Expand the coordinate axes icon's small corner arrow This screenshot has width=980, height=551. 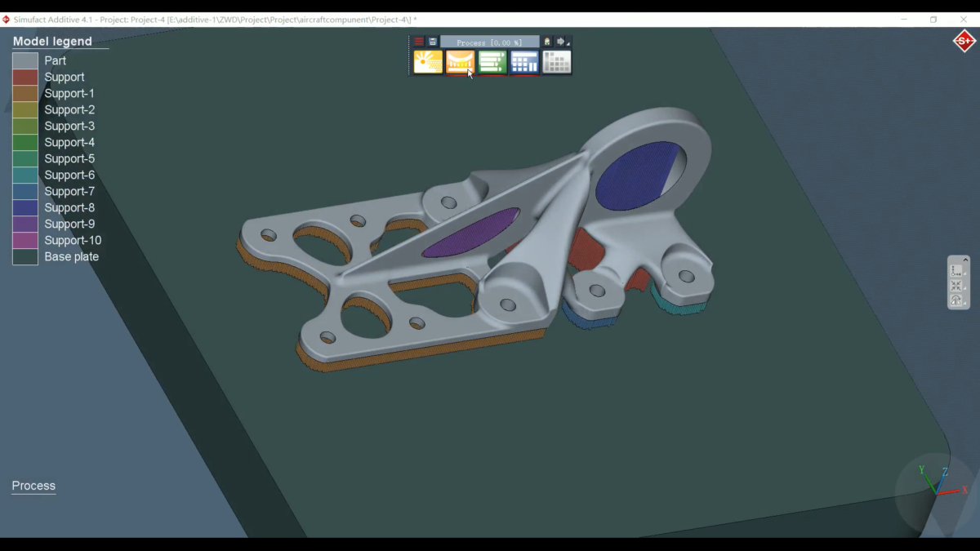point(965,276)
